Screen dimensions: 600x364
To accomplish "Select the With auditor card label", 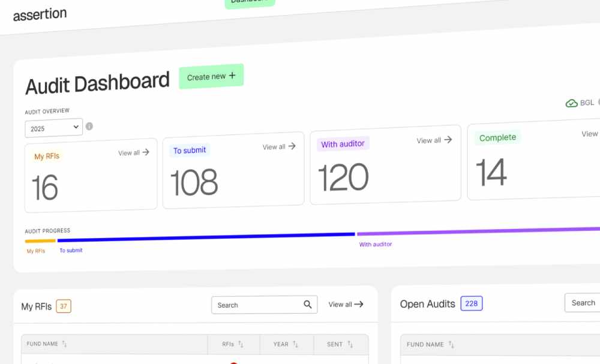I will (343, 144).
